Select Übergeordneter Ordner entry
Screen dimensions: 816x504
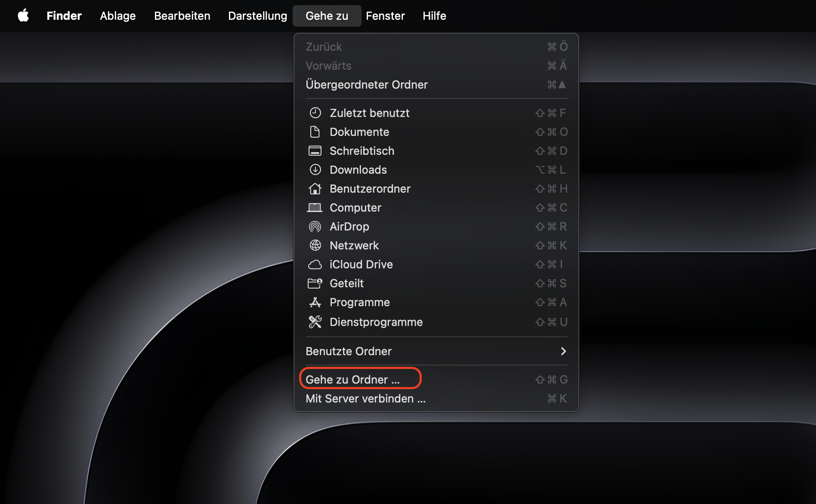coord(367,84)
